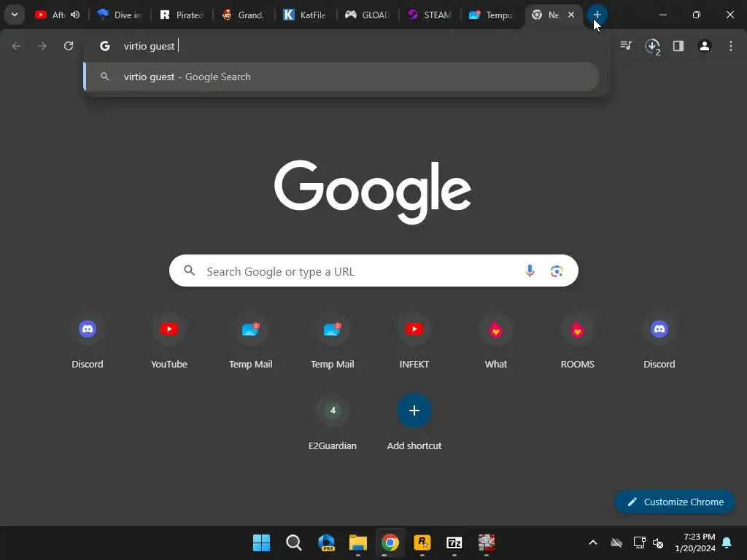Viewport: 747px width, 560px height.
Task: Open the first Discord shortcut
Action: 88,341
